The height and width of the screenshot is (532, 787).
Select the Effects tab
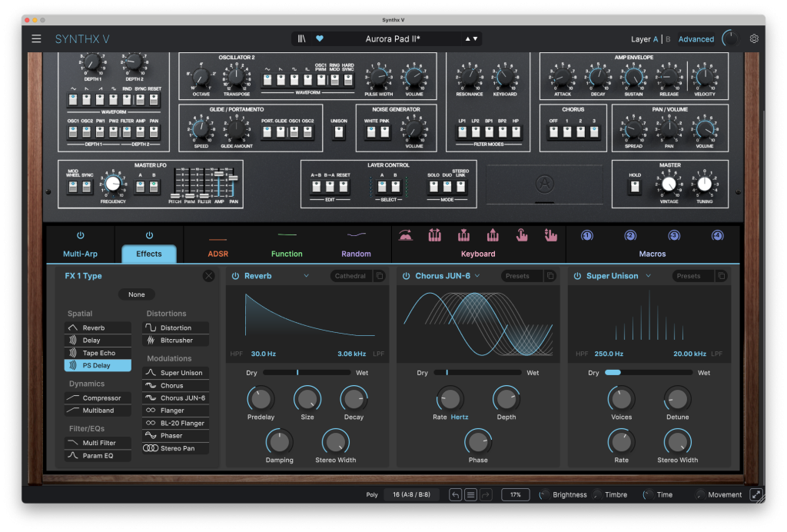[149, 254]
